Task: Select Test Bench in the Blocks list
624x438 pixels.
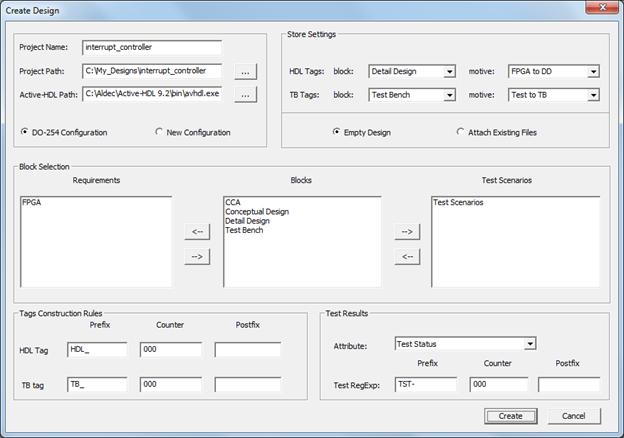Action: pyautogui.click(x=244, y=230)
